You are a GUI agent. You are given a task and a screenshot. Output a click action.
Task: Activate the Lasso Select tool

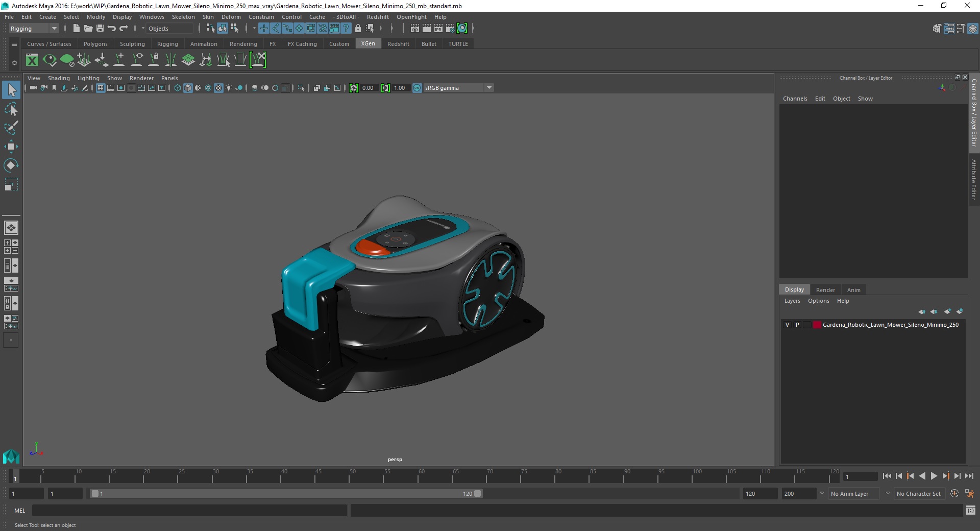pyautogui.click(x=11, y=109)
